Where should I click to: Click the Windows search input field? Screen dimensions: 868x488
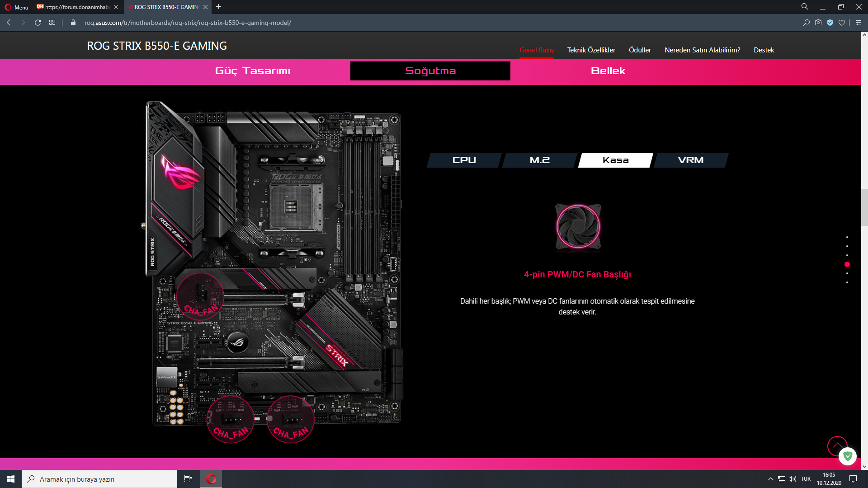[x=99, y=479]
